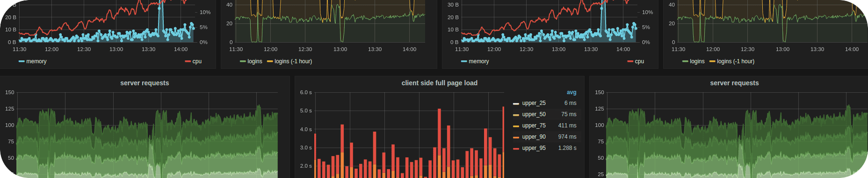Toggle memory series in the right-hand memory/cpu panel

pyautogui.click(x=478, y=61)
